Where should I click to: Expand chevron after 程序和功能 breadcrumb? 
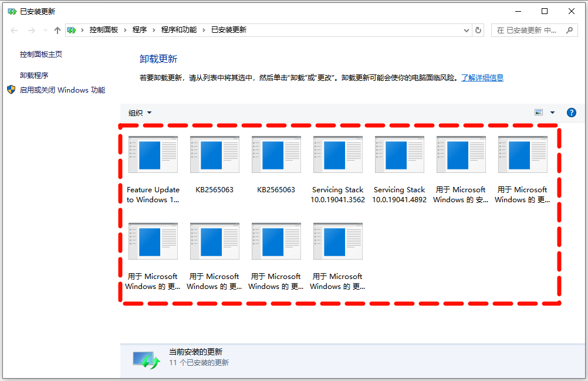coord(204,30)
